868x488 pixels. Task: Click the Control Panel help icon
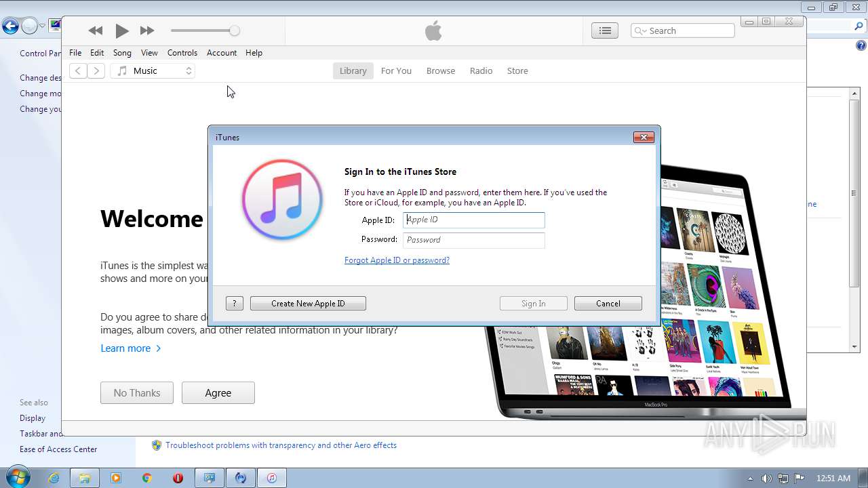[x=861, y=46]
